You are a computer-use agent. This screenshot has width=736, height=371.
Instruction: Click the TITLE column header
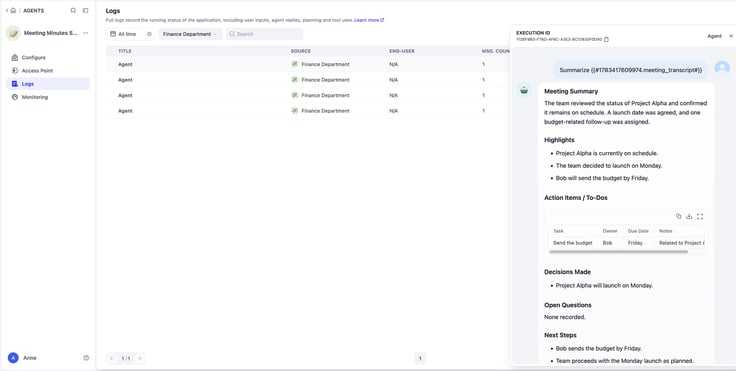point(125,51)
